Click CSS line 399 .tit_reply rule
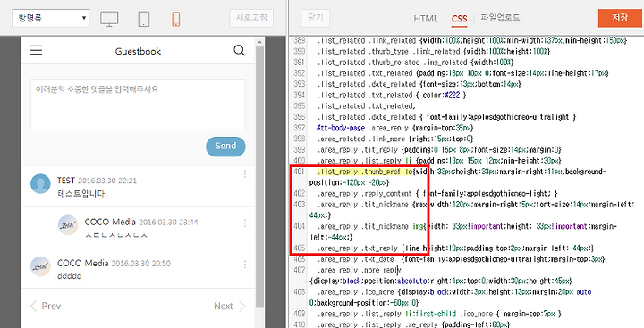 (x=439, y=150)
